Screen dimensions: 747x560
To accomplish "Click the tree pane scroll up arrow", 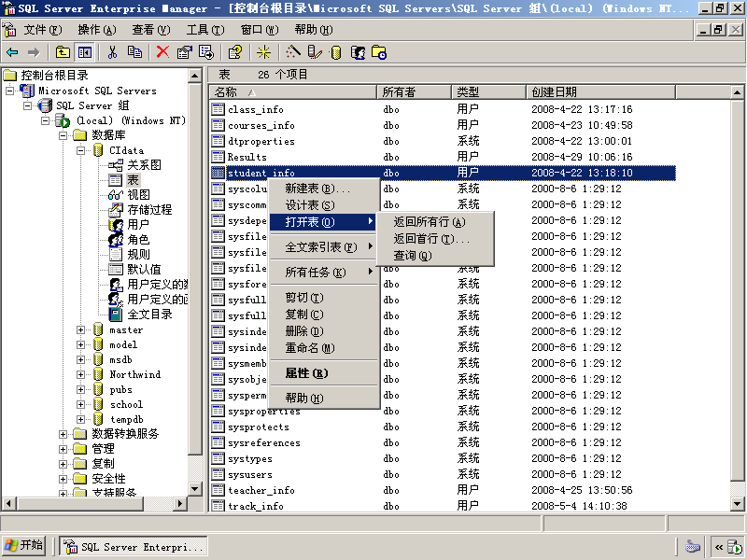I will [x=195, y=76].
